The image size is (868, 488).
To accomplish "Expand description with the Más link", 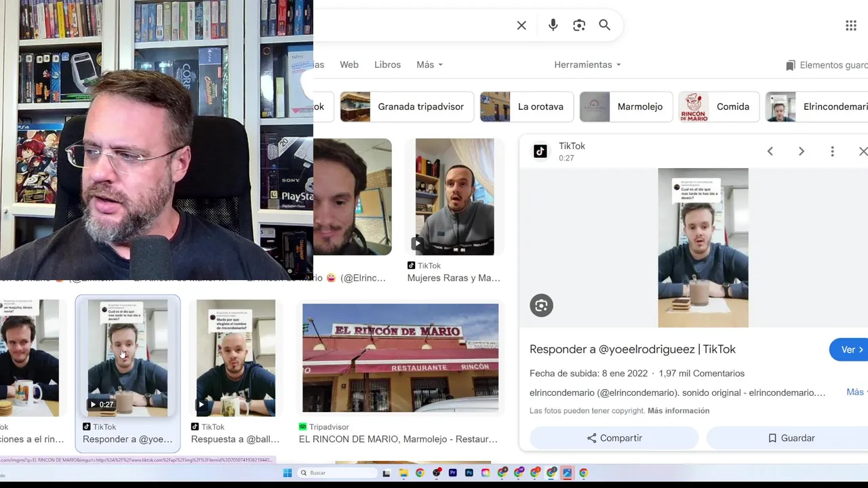I will coord(856,392).
